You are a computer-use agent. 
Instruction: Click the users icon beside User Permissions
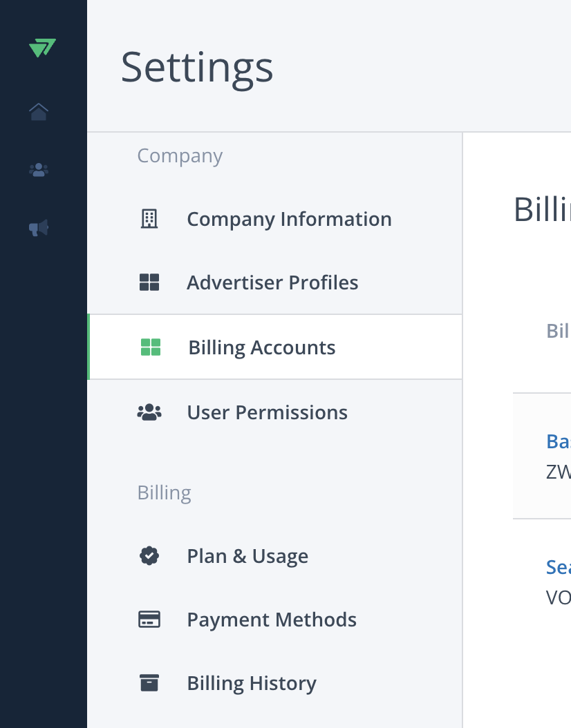pyautogui.click(x=149, y=412)
